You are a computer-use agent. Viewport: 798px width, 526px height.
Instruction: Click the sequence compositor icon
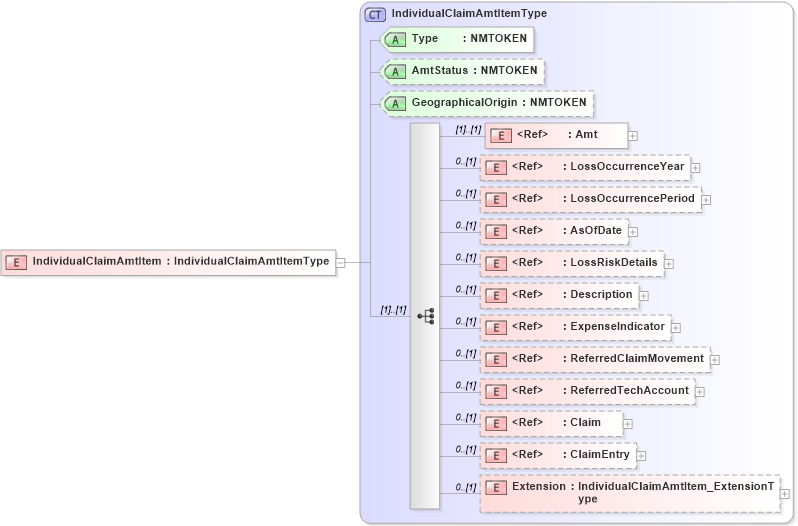[x=426, y=316]
